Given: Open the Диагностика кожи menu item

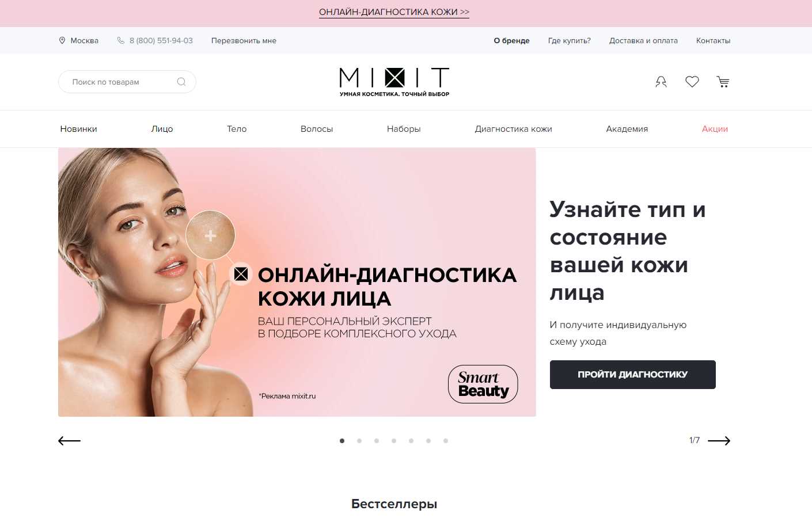Looking at the screenshot, I should click(513, 129).
